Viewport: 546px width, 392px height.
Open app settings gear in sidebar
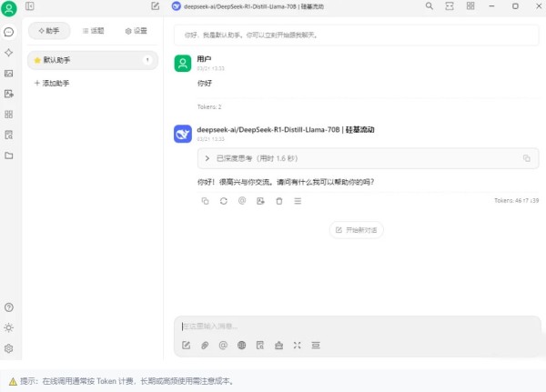(x=9, y=348)
